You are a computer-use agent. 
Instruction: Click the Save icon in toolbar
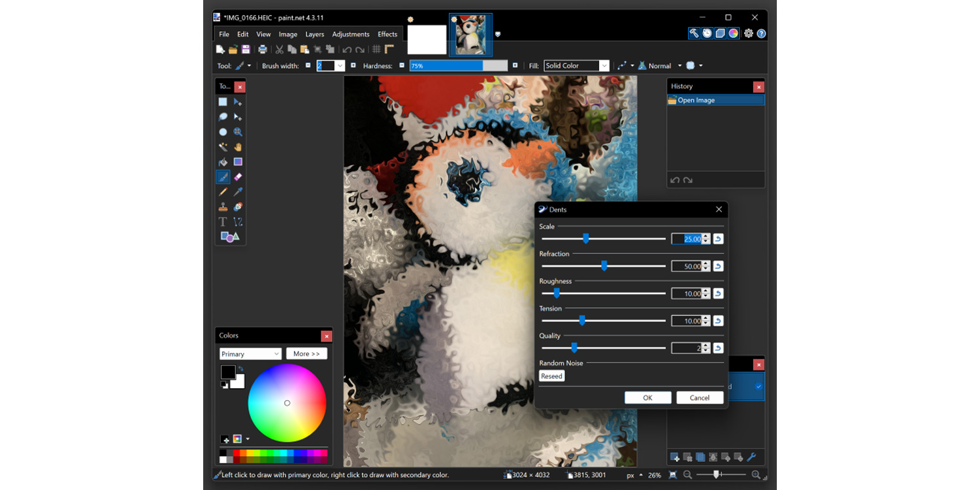[246, 50]
